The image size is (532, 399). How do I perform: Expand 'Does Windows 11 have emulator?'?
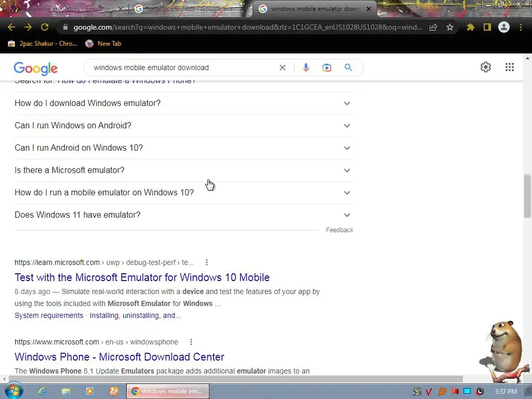(x=183, y=215)
